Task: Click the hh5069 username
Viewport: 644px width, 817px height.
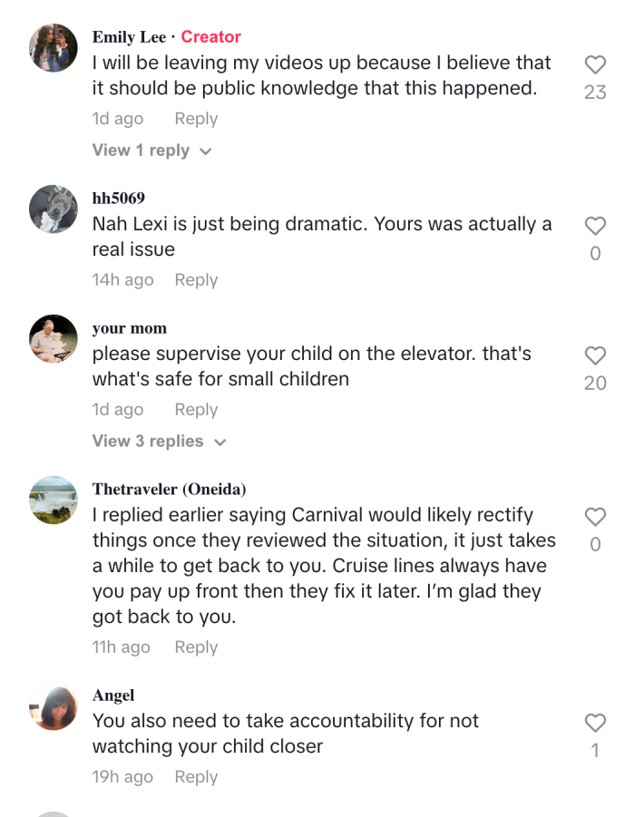Action: (x=118, y=199)
